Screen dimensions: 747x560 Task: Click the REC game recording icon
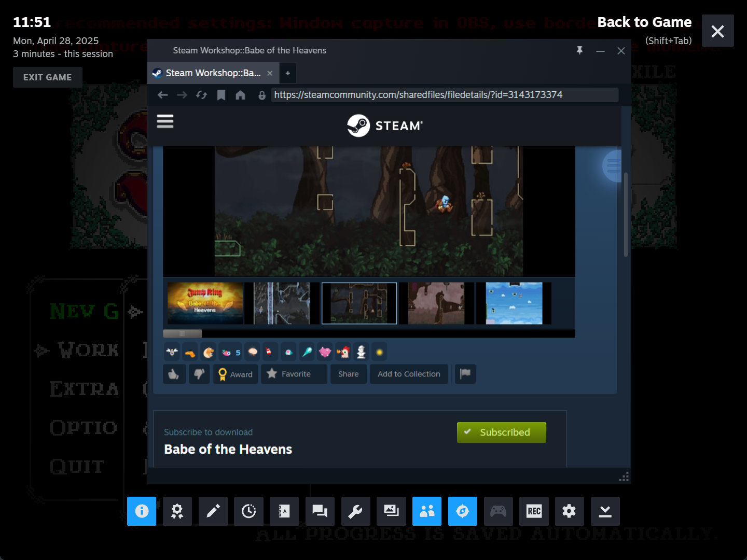coord(534,511)
